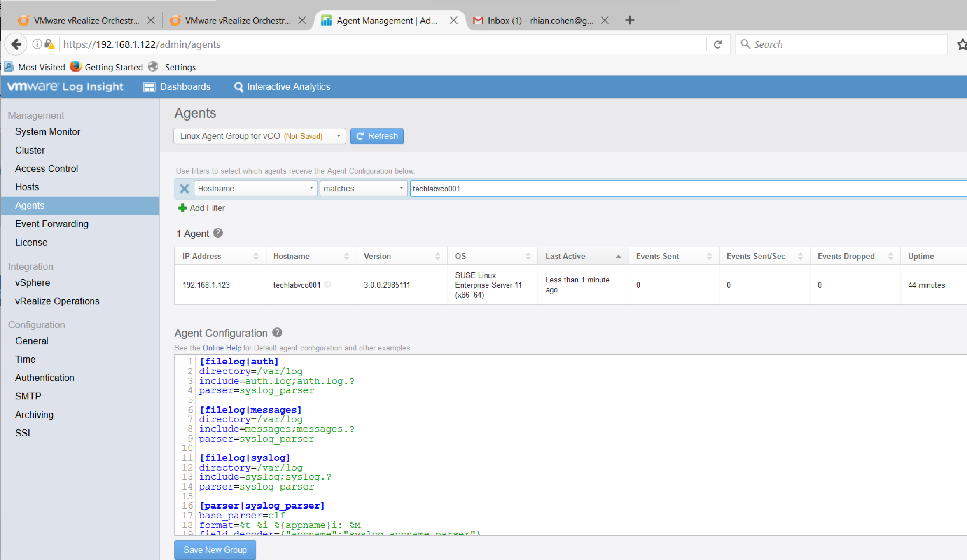Screen dimensions: 967x560
Task: Sort table by Events Sent/Sec column arrows
Action: tap(800, 256)
